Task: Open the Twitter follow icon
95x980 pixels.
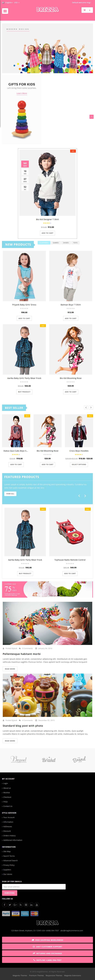Action: 10,905
